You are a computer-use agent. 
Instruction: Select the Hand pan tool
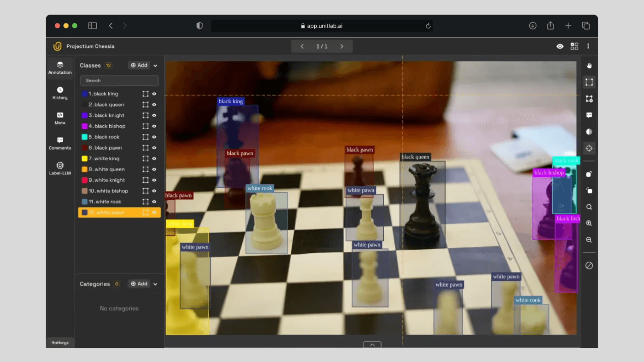pos(589,66)
